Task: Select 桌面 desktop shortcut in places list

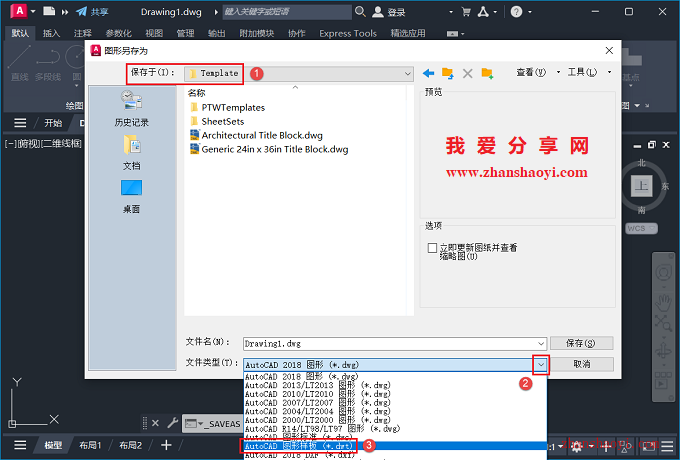Action: coord(131,196)
